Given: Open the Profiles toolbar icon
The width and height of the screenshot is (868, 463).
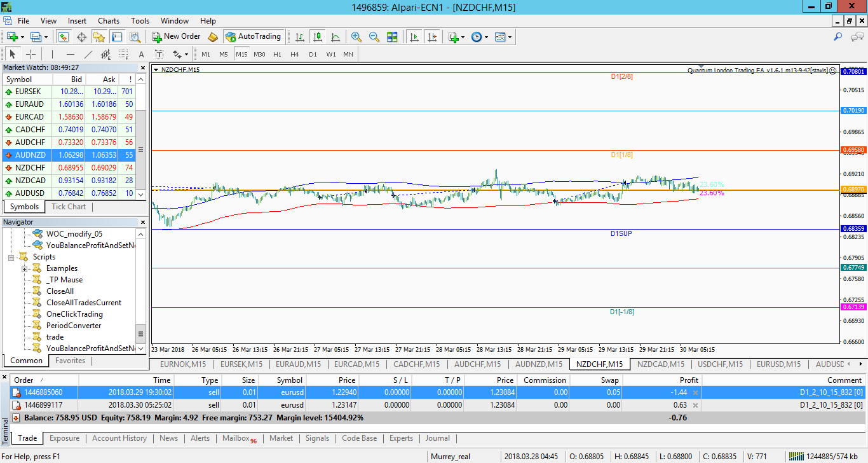Looking at the screenshot, I should (x=36, y=37).
